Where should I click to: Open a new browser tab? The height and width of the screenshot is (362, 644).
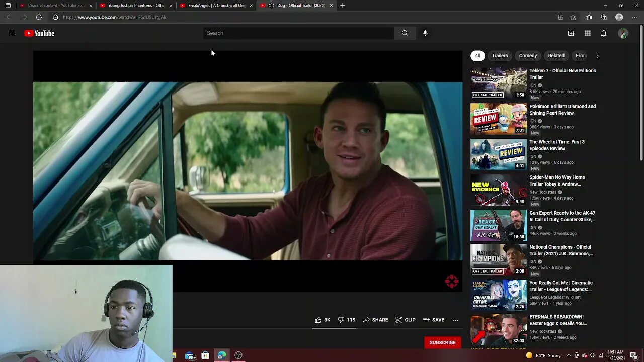coord(343,6)
